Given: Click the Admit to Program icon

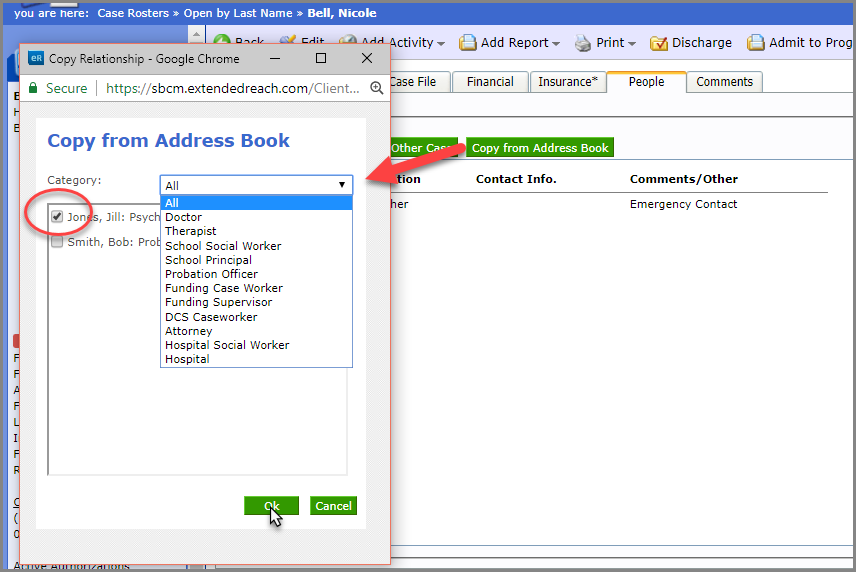Looking at the screenshot, I should coord(756,43).
